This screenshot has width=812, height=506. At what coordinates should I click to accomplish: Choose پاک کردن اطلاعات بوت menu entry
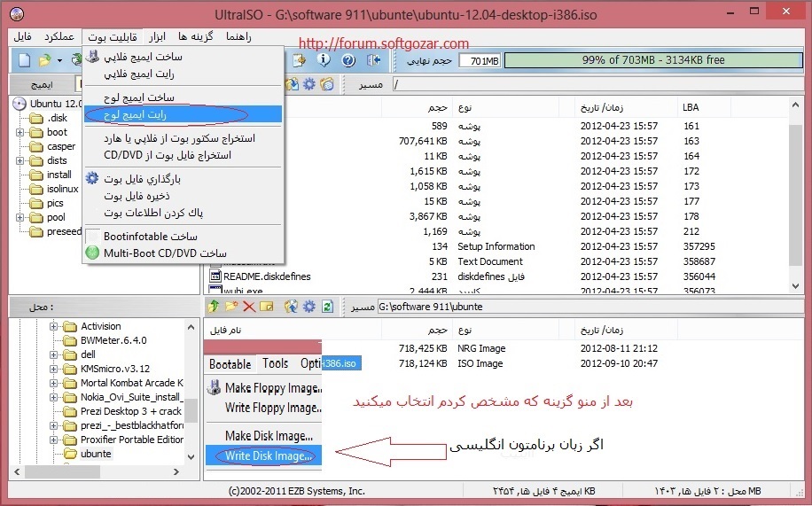(183, 213)
